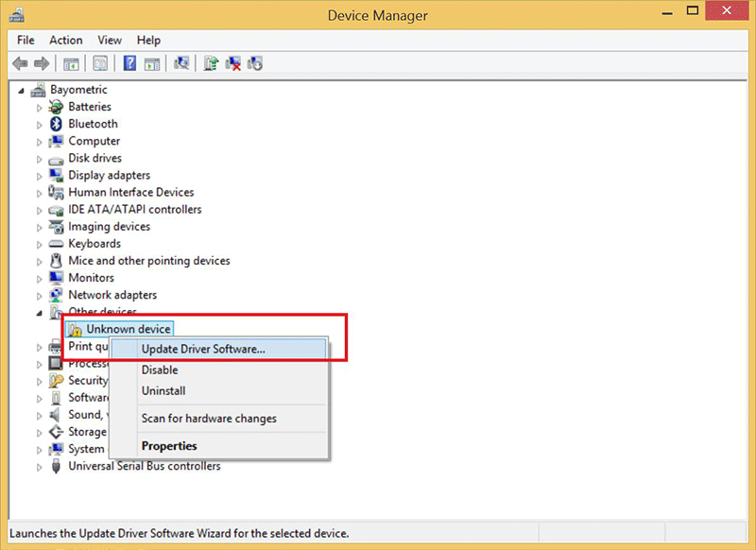Open the Action menu

point(65,40)
